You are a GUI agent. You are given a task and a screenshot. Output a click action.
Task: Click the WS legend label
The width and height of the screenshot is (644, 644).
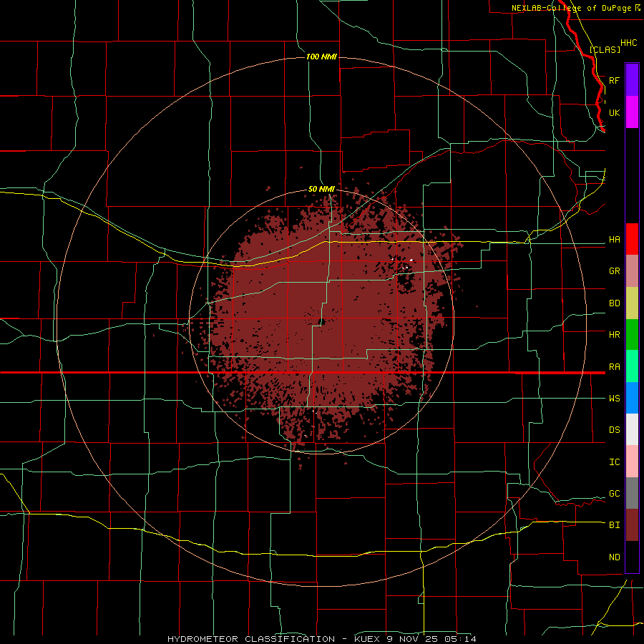(615, 399)
